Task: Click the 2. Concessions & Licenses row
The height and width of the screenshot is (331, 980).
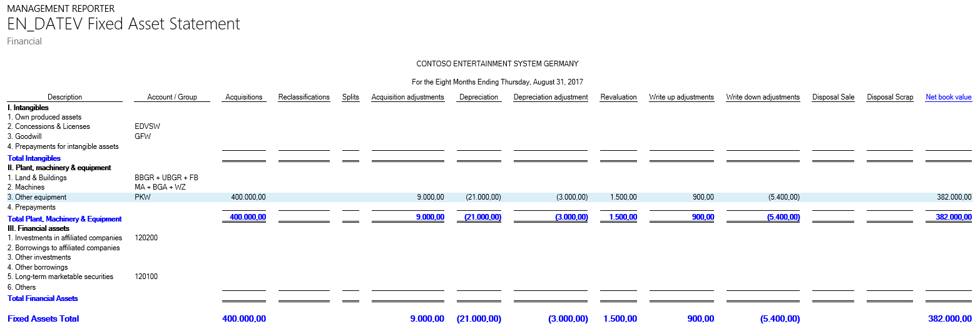Action: [48, 126]
